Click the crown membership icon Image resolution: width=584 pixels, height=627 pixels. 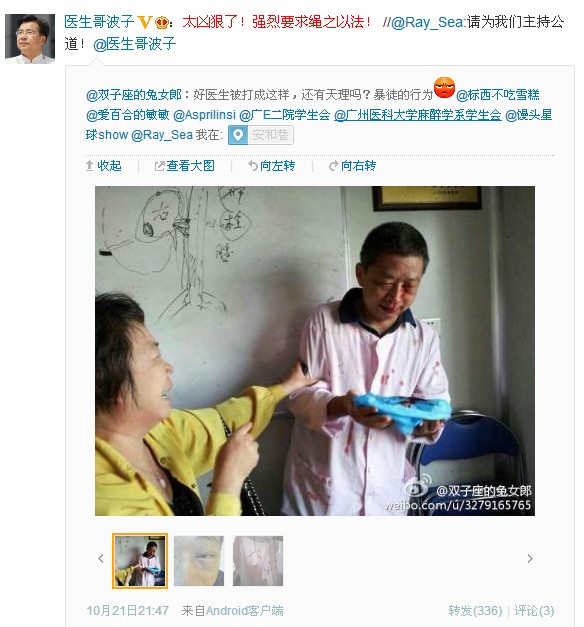click(x=162, y=22)
